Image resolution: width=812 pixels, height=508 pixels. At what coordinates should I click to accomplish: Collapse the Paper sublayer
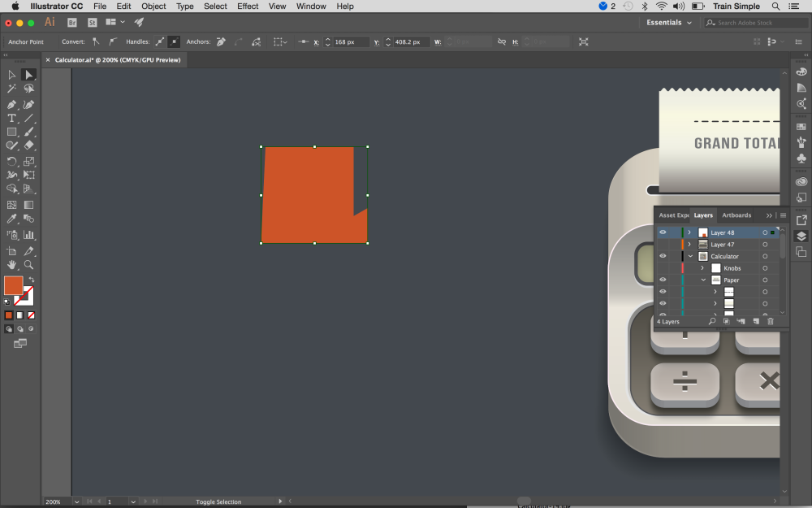point(703,280)
